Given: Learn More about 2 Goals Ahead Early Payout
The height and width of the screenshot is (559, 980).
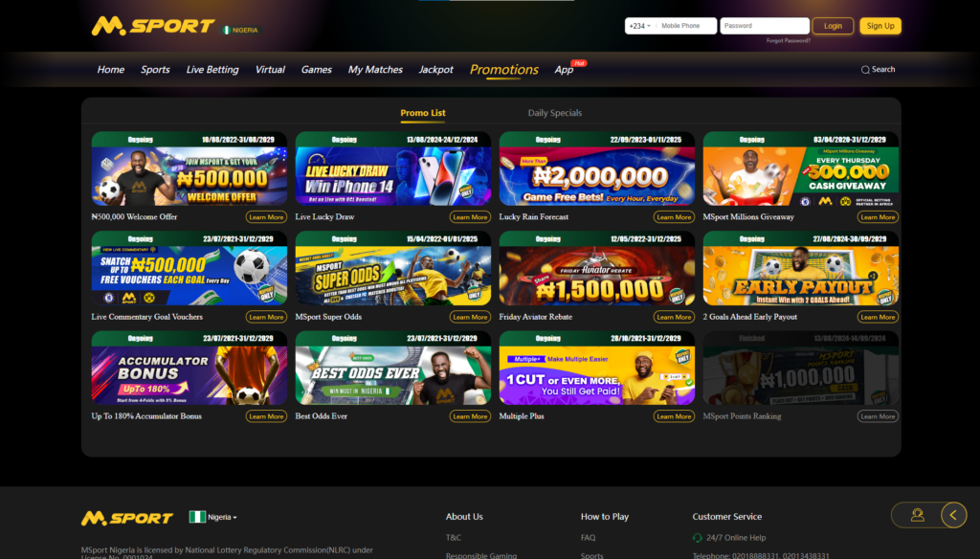Looking at the screenshot, I should click(x=878, y=317).
